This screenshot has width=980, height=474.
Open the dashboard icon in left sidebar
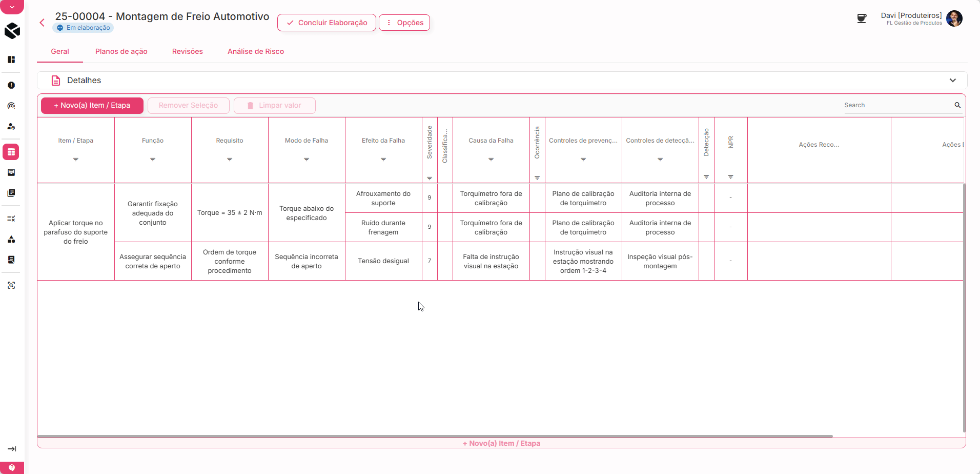click(x=11, y=60)
